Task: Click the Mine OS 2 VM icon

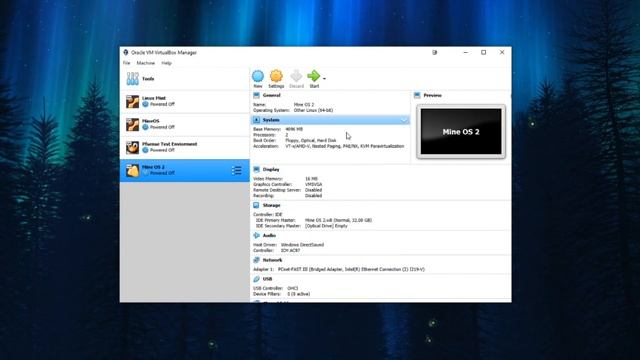Action: [132, 170]
